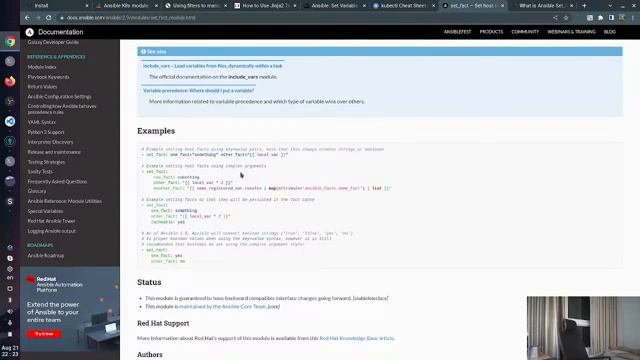Open the COMMUNITY nav link
This screenshot has height=360, width=640.
(x=525, y=32)
